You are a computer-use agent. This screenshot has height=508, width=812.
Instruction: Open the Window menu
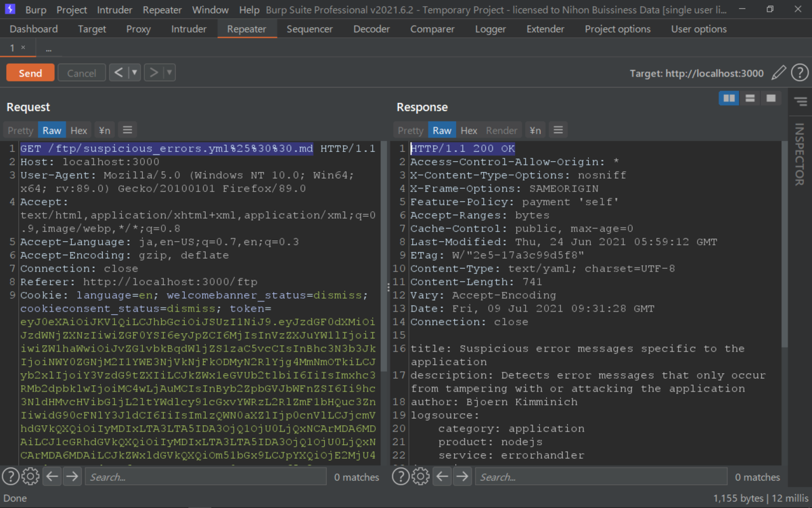210,9
